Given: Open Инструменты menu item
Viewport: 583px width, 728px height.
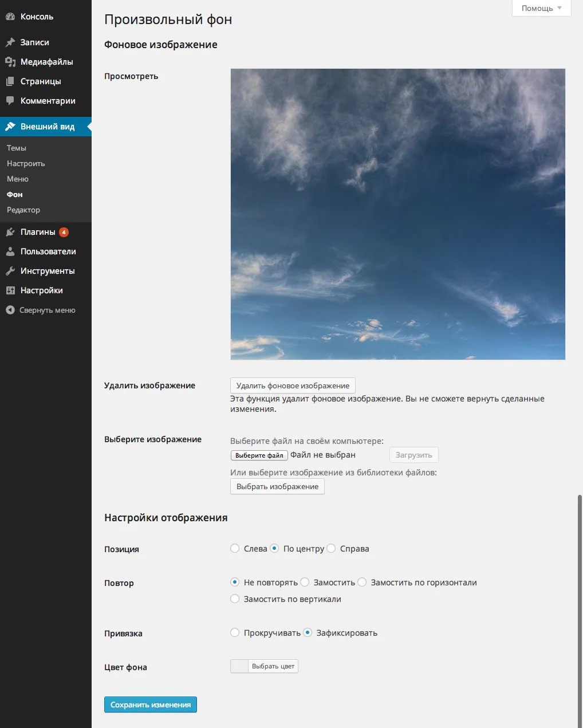Looking at the screenshot, I should coord(46,271).
